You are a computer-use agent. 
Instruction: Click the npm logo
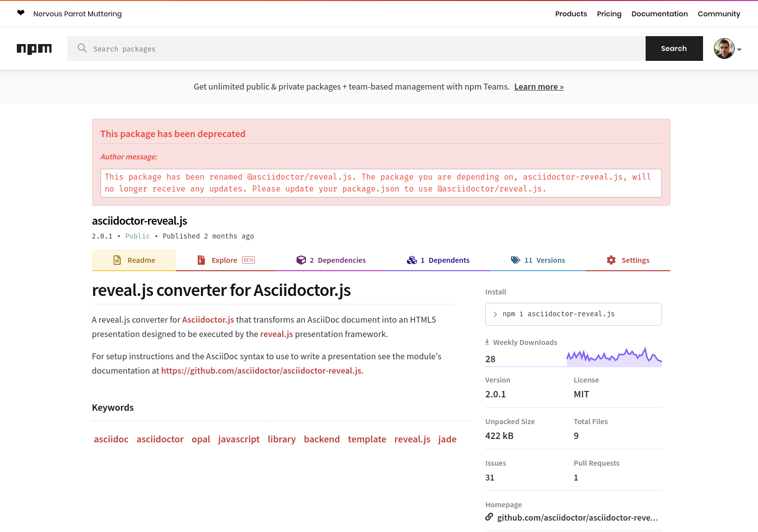[x=34, y=48]
